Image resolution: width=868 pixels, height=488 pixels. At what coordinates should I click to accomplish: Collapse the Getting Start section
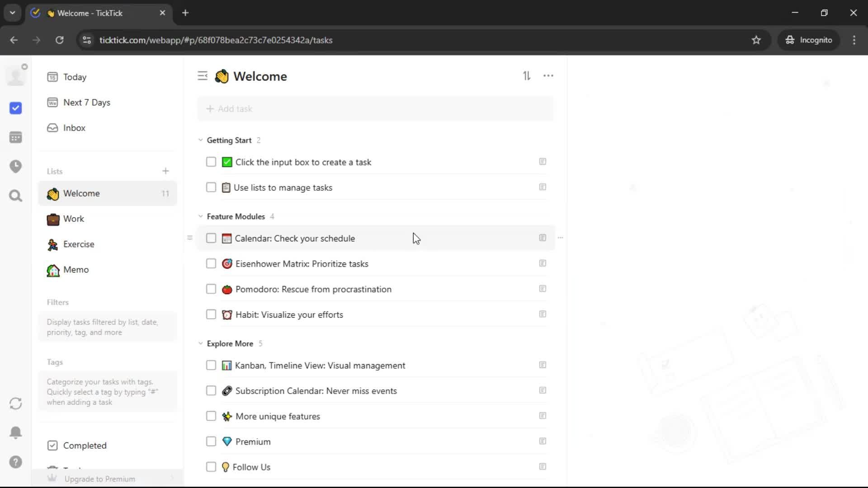click(x=201, y=140)
